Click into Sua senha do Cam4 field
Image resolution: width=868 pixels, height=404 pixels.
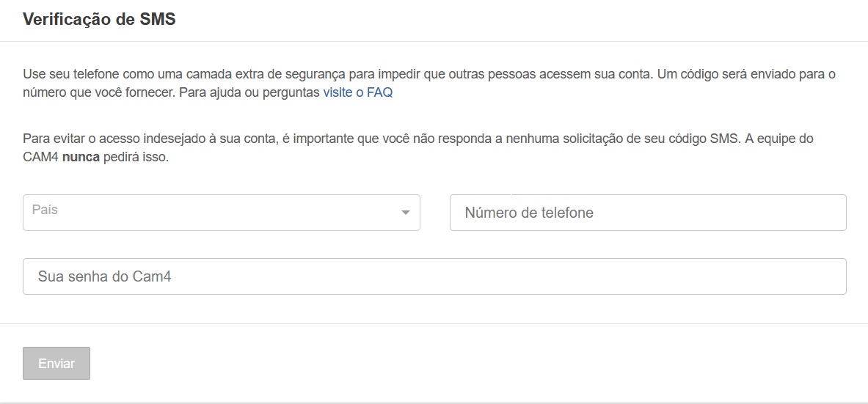434,276
